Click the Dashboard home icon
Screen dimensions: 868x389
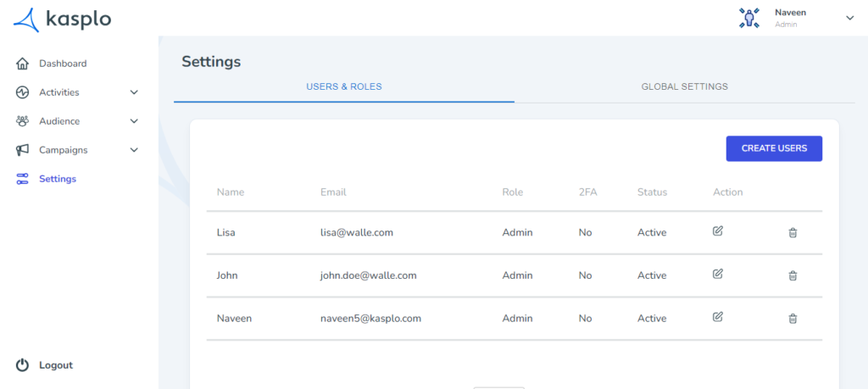tap(22, 64)
